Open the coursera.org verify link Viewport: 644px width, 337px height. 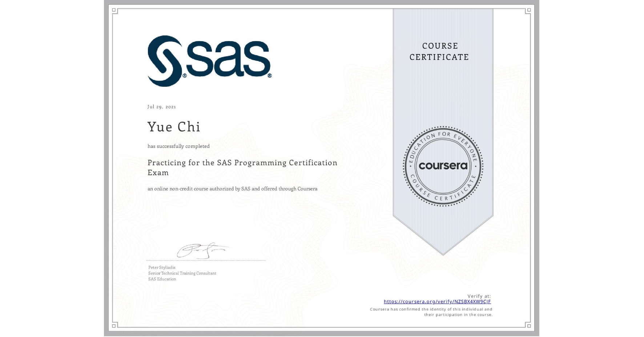(437, 301)
